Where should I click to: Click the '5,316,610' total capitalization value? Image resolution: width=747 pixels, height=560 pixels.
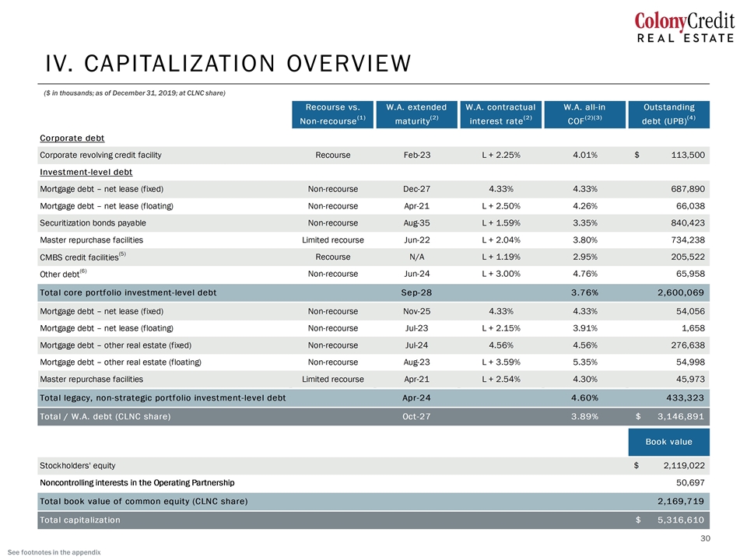click(x=681, y=520)
